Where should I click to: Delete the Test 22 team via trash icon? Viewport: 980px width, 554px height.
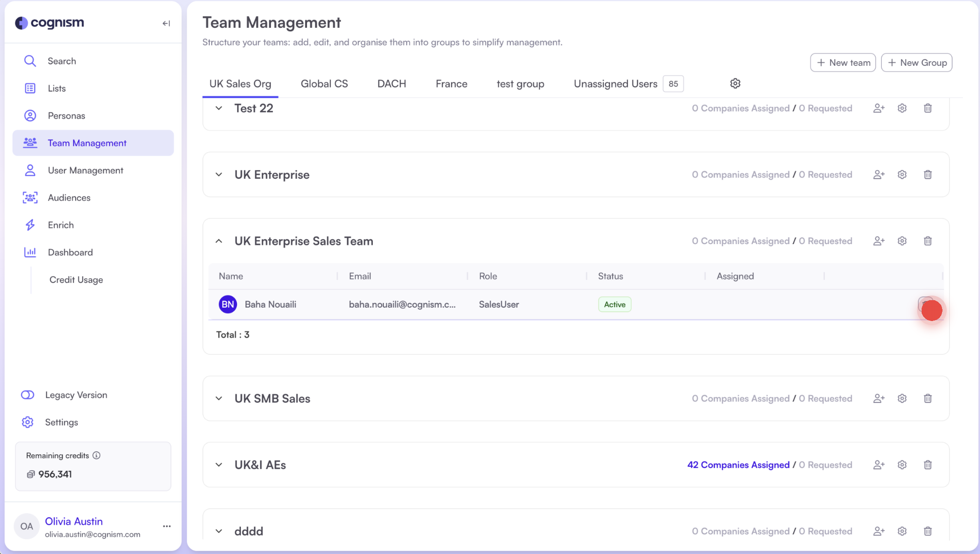(928, 108)
